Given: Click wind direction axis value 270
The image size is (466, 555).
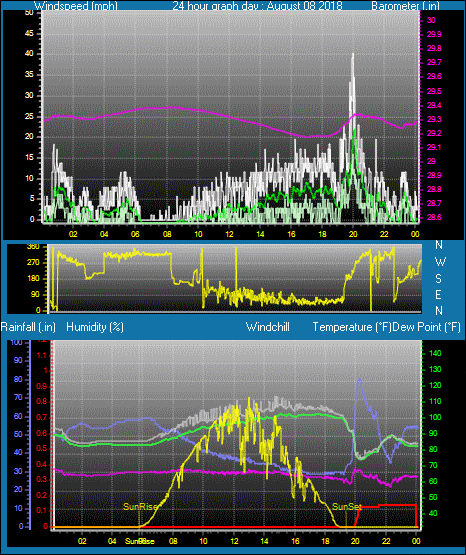Looking at the screenshot, I should [33, 263].
